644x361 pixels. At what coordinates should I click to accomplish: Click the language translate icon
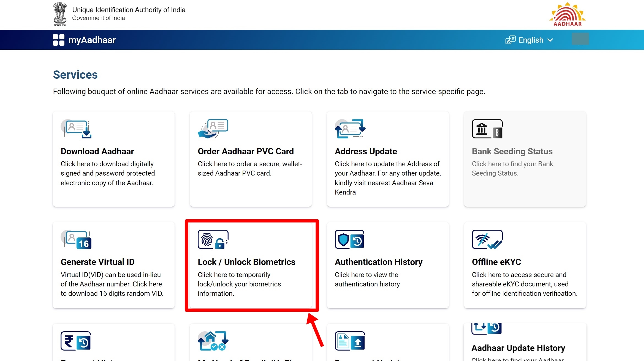510,40
